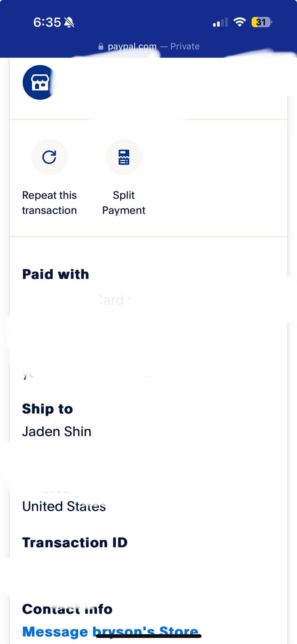This screenshot has height=644, width=297.
Task: Tap the padlock icon beside paypal.com
Action: click(101, 46)
